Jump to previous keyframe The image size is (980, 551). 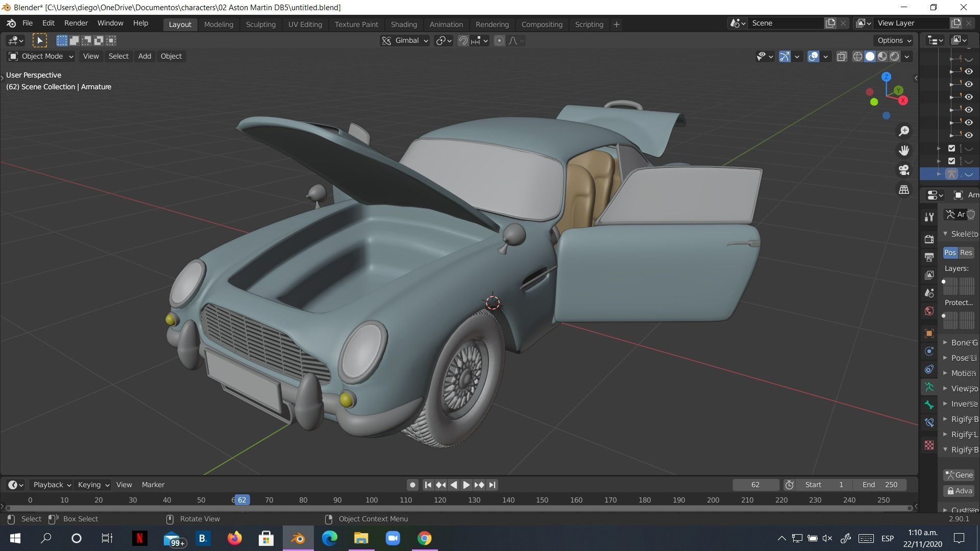pyautogui.click(x=440, y=485)
